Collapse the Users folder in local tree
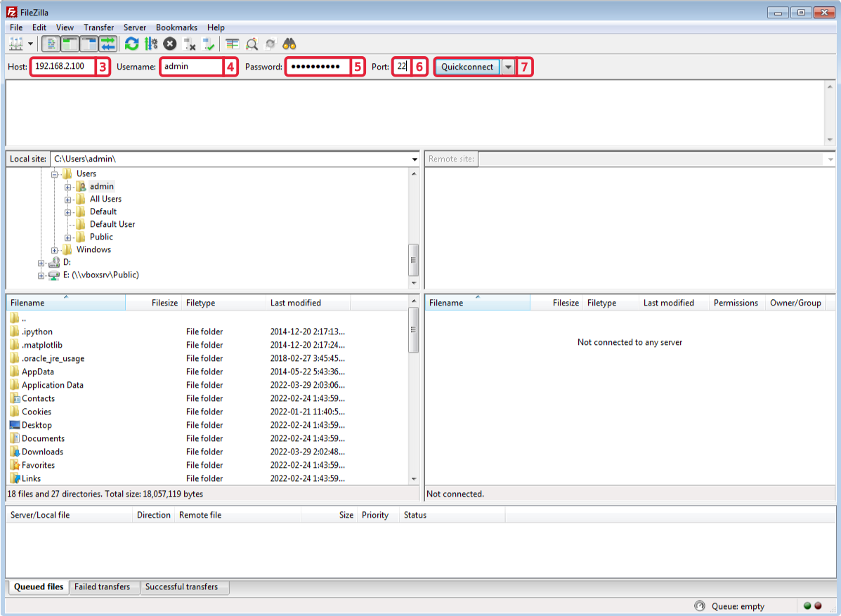841x616 pixels. click(x=54, y=174)
